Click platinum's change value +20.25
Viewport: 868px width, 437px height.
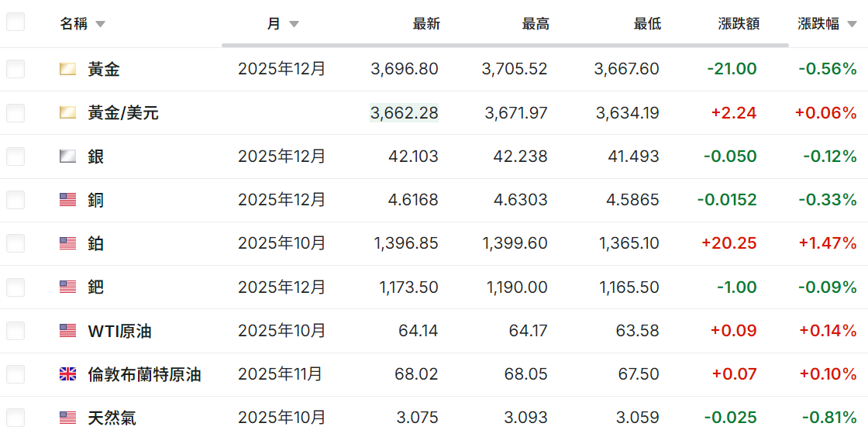(x=729, y=243)
